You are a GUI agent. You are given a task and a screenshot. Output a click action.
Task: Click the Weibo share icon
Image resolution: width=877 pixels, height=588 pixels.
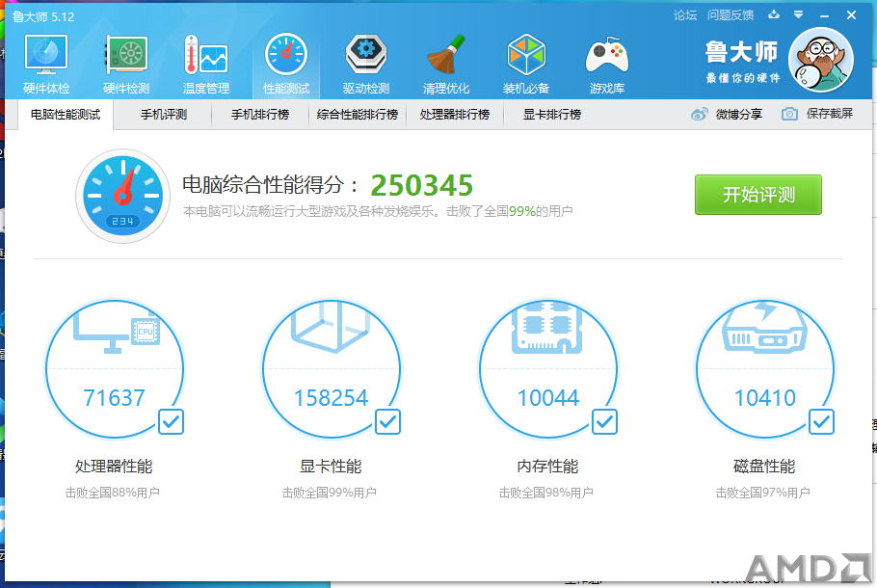[699, 114]
